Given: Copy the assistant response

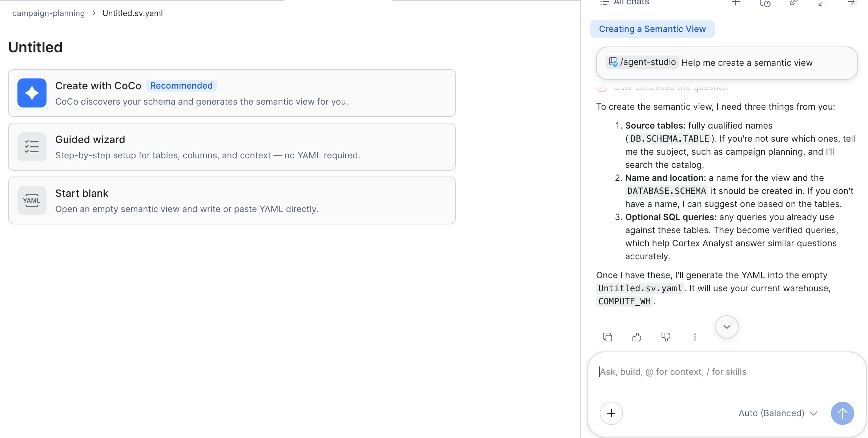Looking at the screenshot, I should pos(608,337).
